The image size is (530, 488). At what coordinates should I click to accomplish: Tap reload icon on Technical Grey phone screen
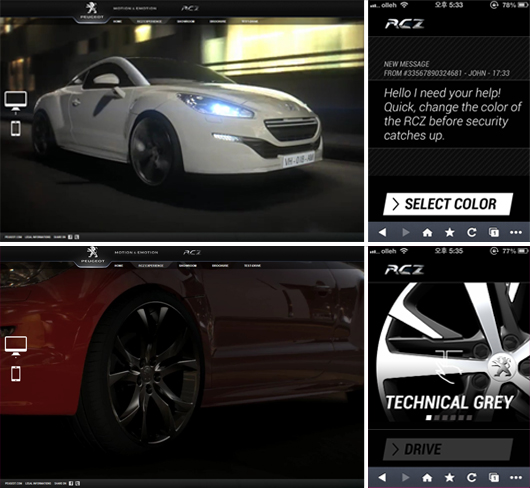(x=472, y=477)
